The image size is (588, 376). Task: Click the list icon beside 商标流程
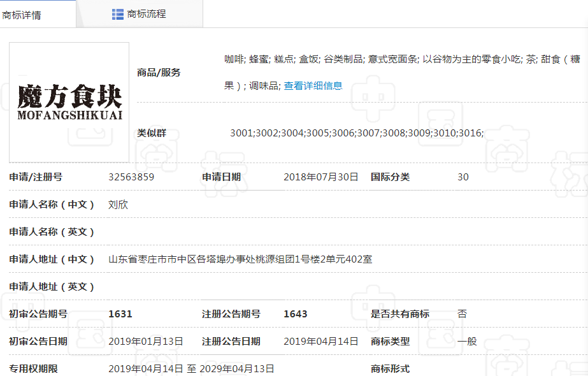118,14
